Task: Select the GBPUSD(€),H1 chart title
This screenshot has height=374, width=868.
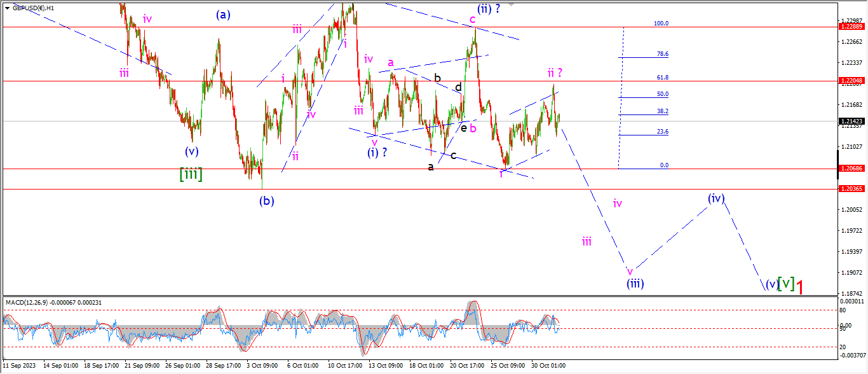Action: point(33,8)
